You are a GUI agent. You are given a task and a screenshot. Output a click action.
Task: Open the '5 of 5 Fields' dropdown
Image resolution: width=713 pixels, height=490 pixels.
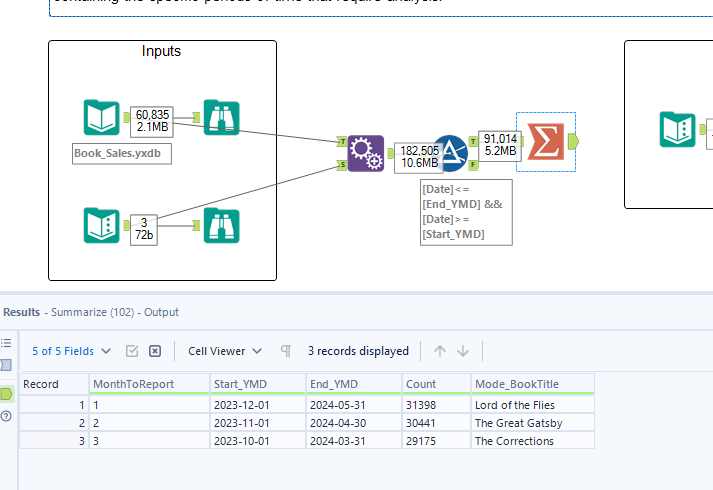tap(70, 351)
